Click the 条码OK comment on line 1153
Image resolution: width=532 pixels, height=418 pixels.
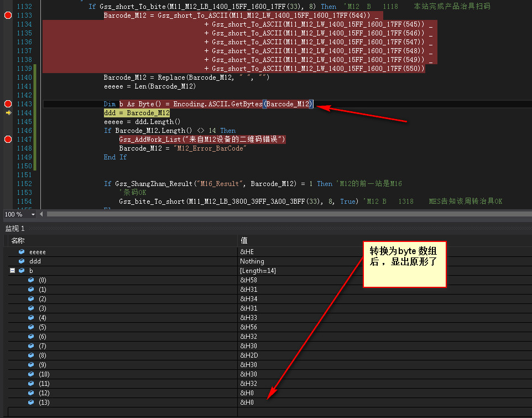click(133, 193)
